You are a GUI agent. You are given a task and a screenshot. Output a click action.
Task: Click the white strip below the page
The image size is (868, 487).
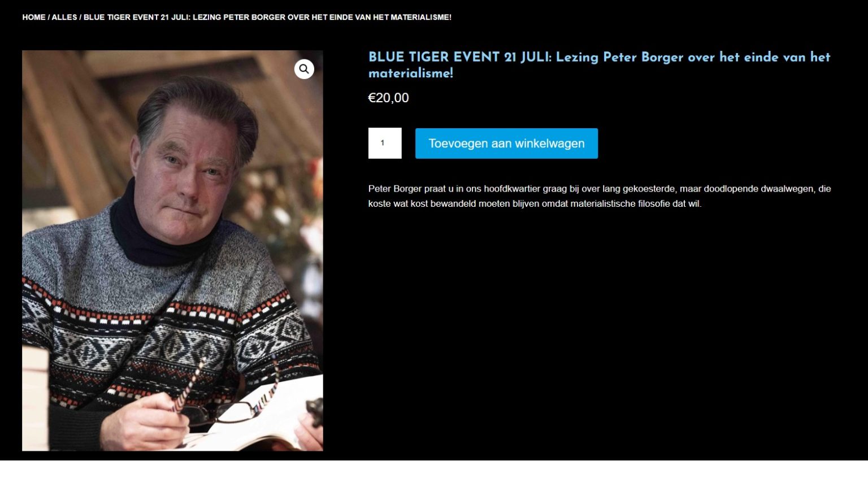coord(434,474)
